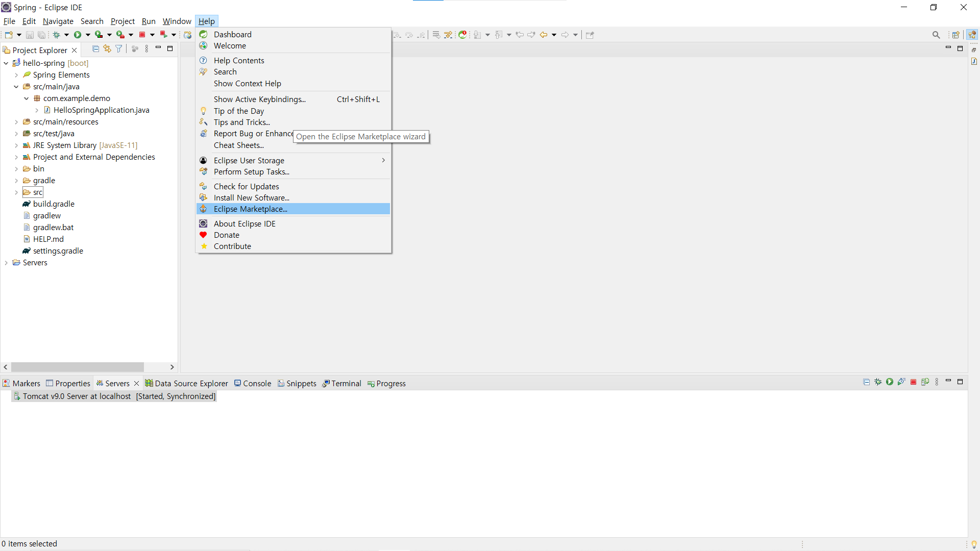Screen dimensions: 980x551
Task: Click the Publish to server icon
Action: [925, 382]
